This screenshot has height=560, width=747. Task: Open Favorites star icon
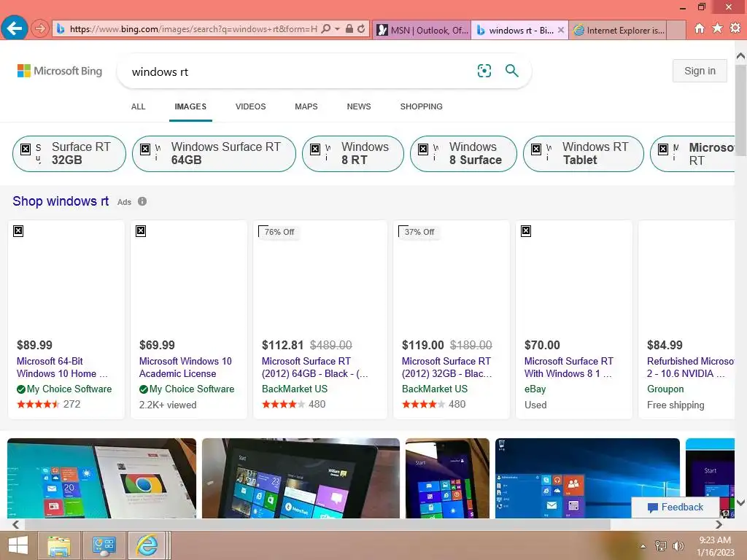coord(718,28)
